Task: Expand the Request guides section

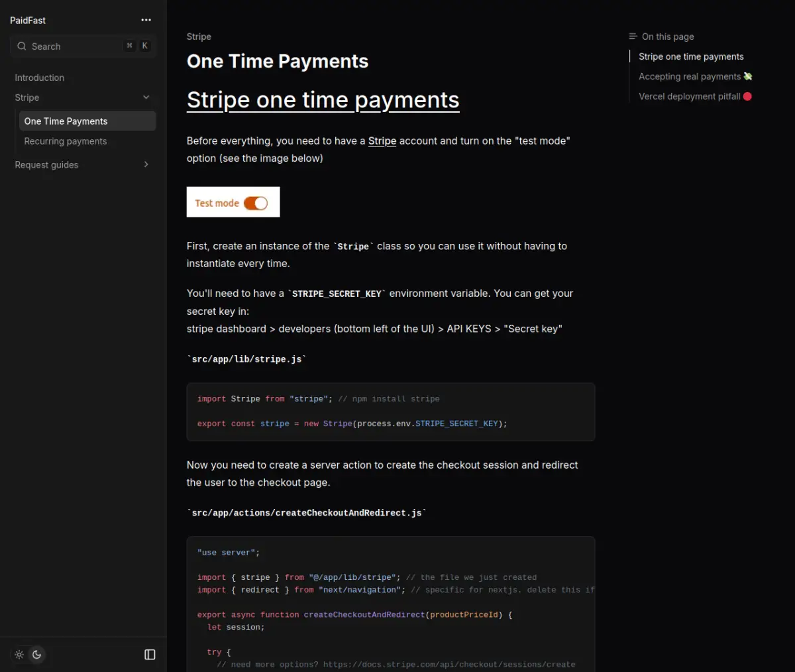Action: (x=146, y=164)
